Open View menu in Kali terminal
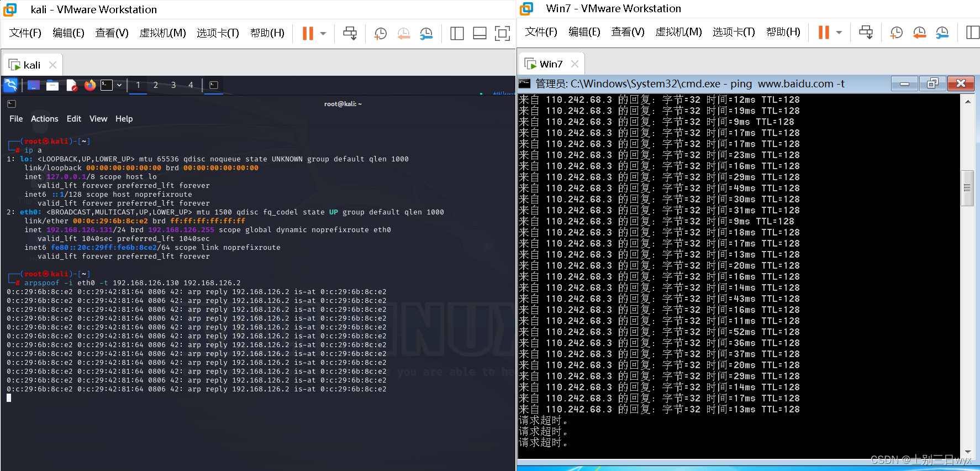This screenshot has width=980, height=471. 98,119
